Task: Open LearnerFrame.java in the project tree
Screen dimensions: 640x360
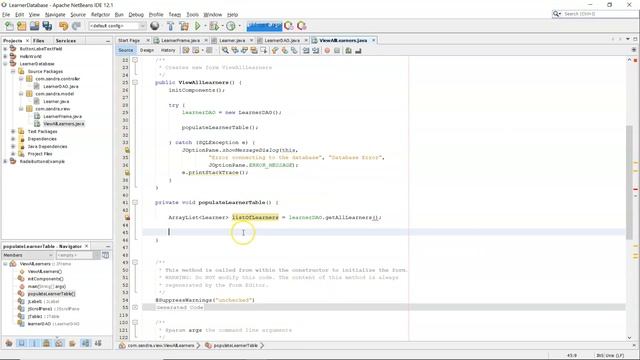Action: [x=62, y=116]
